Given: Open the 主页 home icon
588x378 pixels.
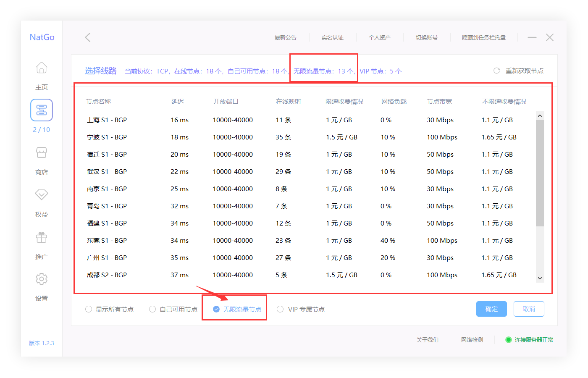Looking at the screenshot, I should (x=42, y=68).
